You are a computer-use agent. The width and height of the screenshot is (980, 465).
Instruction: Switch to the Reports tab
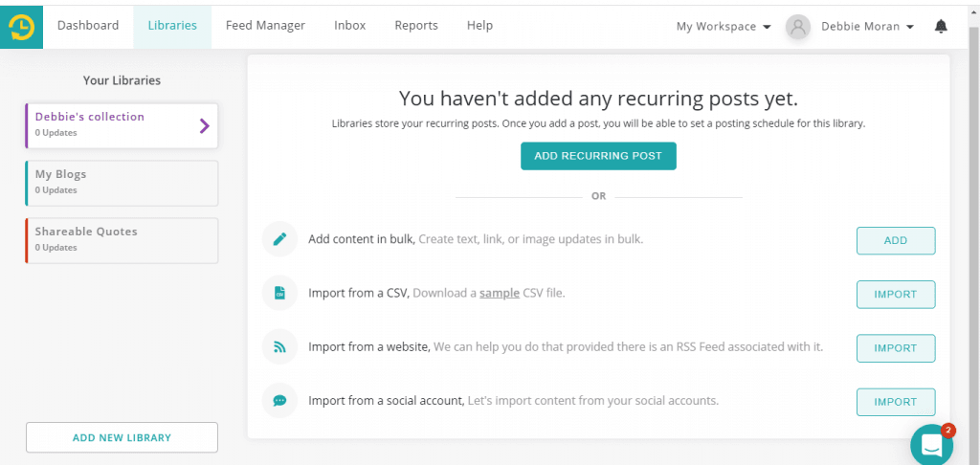coord(416,26)
